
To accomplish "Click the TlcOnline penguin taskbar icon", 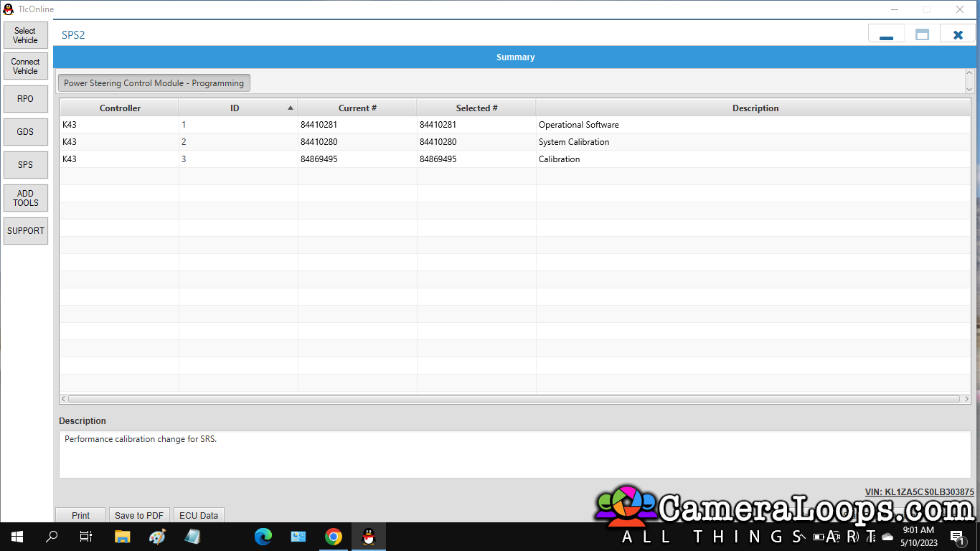I will pyautogui.click(x=369, y=537).
